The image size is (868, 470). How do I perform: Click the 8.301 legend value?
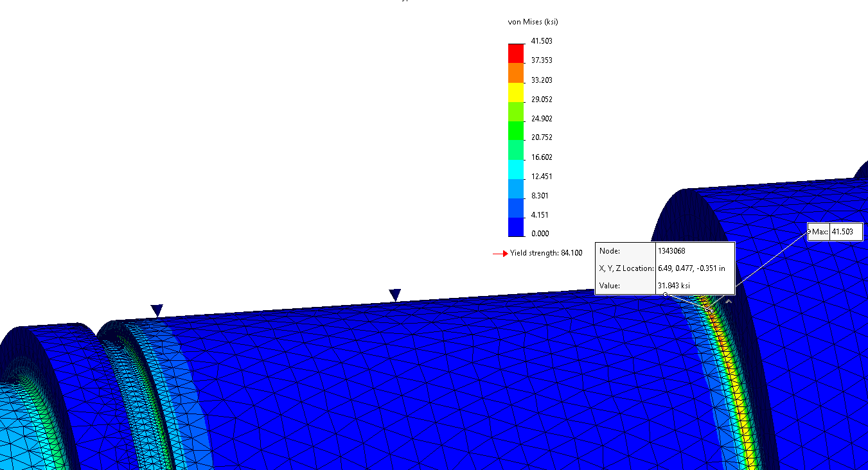pos(542,196)
